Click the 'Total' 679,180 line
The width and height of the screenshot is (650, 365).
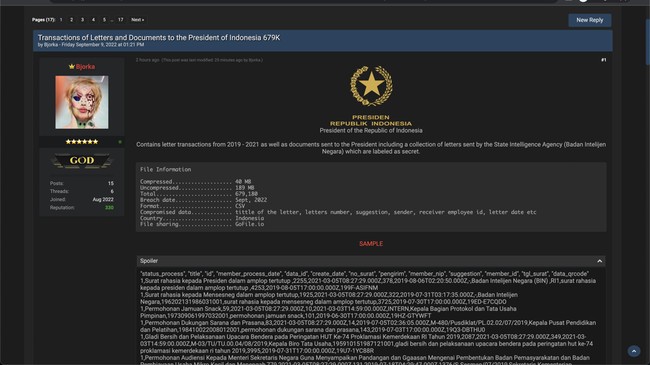199,194
